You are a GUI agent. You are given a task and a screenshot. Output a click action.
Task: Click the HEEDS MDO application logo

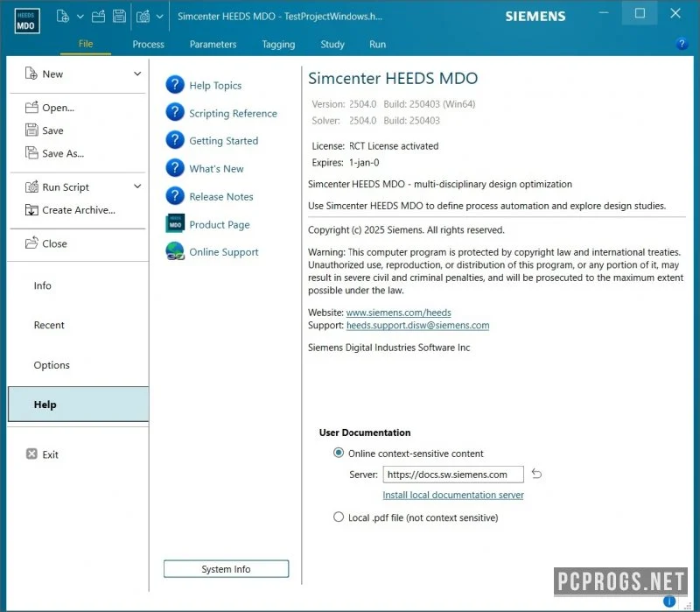point(27,21)
